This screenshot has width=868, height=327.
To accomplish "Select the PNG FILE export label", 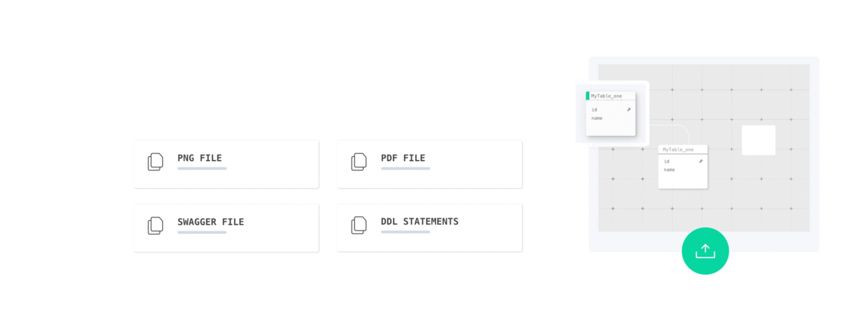I will (200, 158).
